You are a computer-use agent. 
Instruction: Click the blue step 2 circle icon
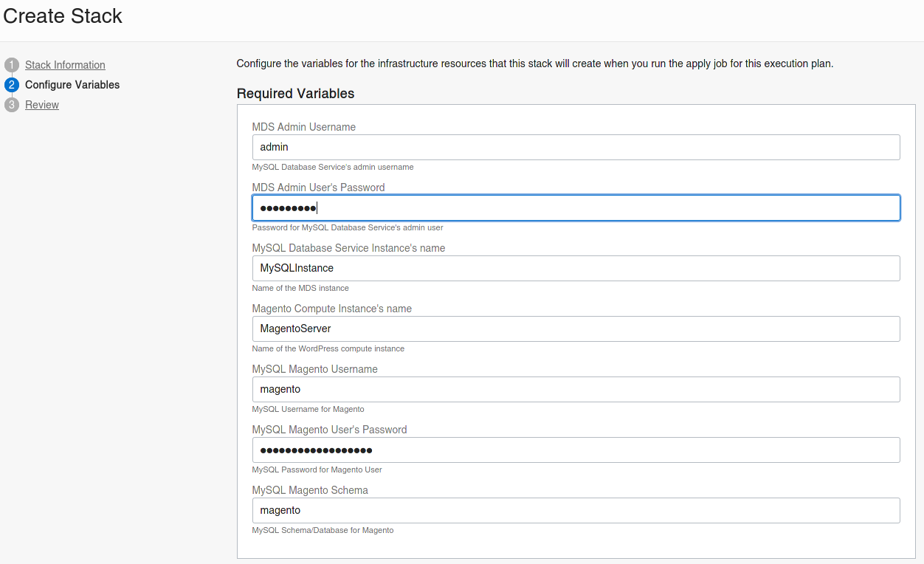coord(11,85)
